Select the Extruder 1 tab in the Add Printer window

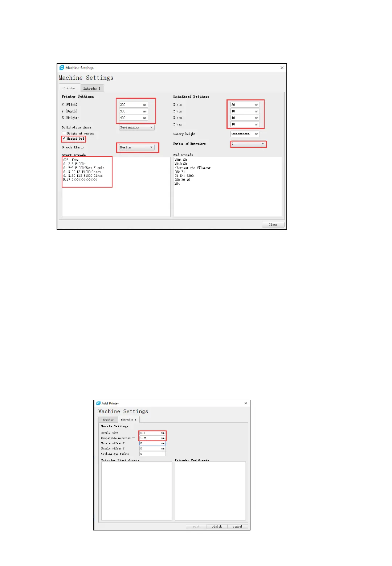point(129,419)
